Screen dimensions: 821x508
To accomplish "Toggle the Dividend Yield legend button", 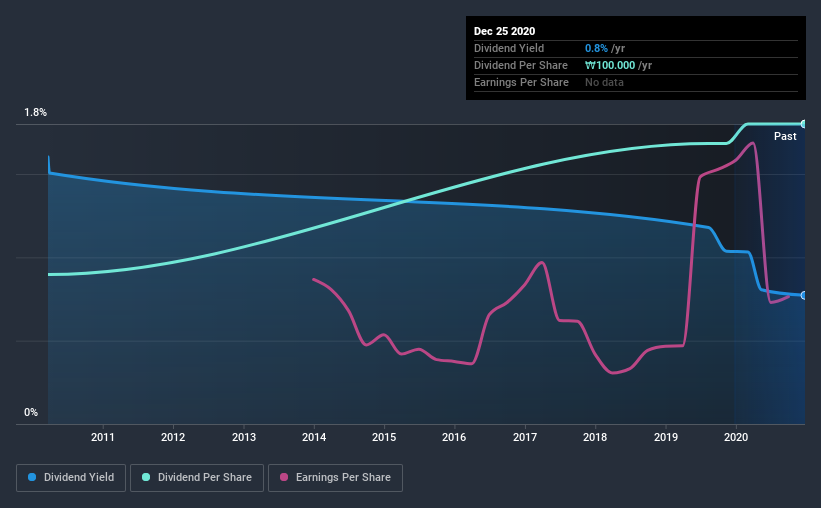I will [x=71, y=478].
